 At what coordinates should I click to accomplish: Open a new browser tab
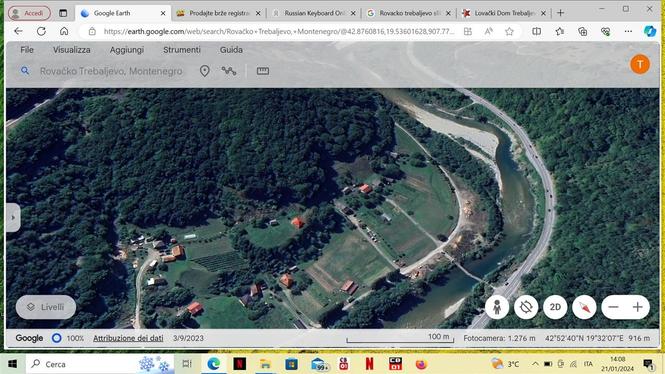(x=560, y=13)
